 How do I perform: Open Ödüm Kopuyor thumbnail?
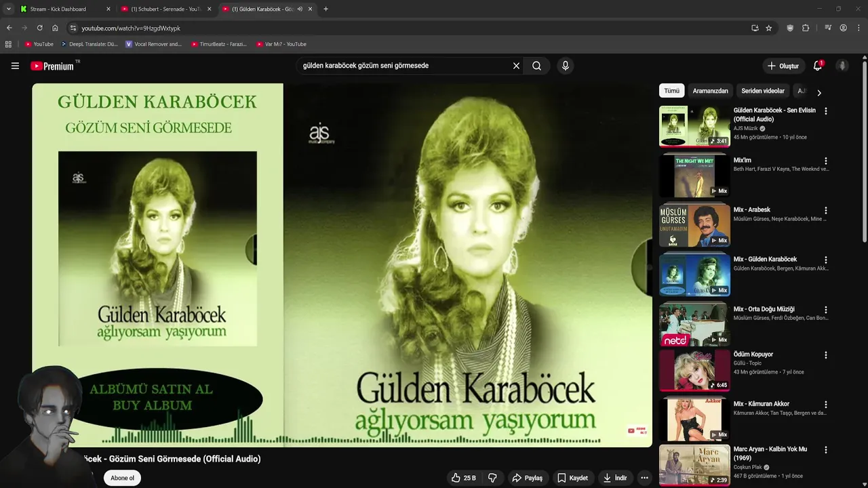[x=694, y=369]
